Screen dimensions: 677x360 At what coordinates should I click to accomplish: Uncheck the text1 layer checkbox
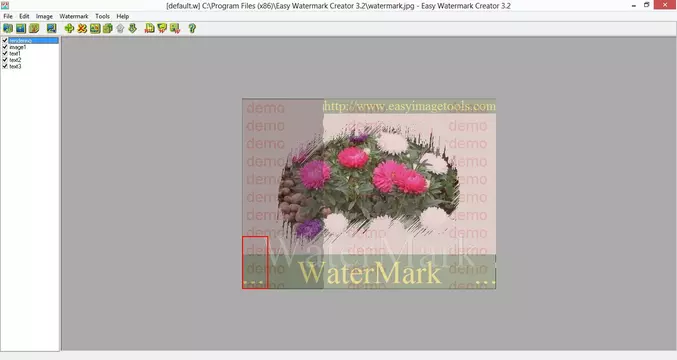coord(5,54)
